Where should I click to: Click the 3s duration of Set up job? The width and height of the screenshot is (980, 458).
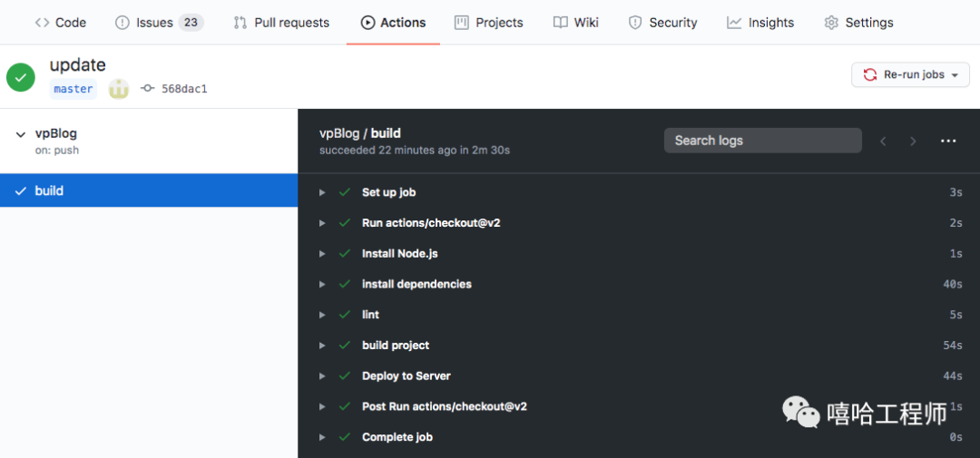tap(955, 192)
